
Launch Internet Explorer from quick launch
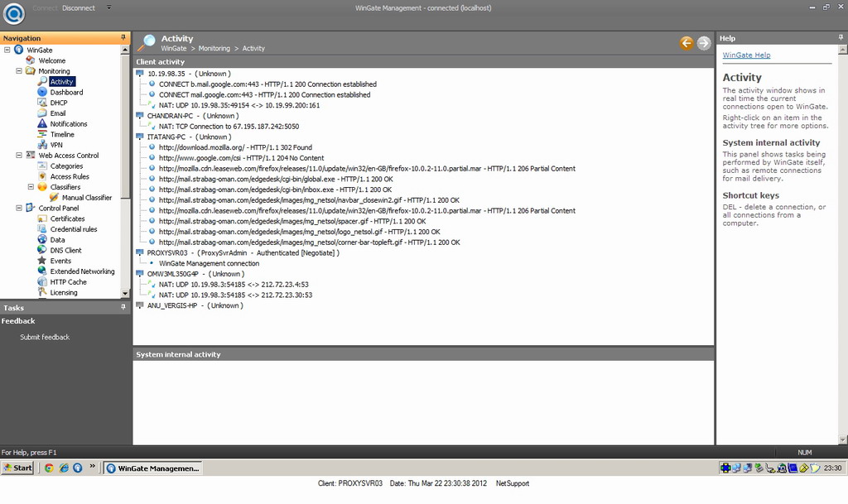click(x=64, y=468)
